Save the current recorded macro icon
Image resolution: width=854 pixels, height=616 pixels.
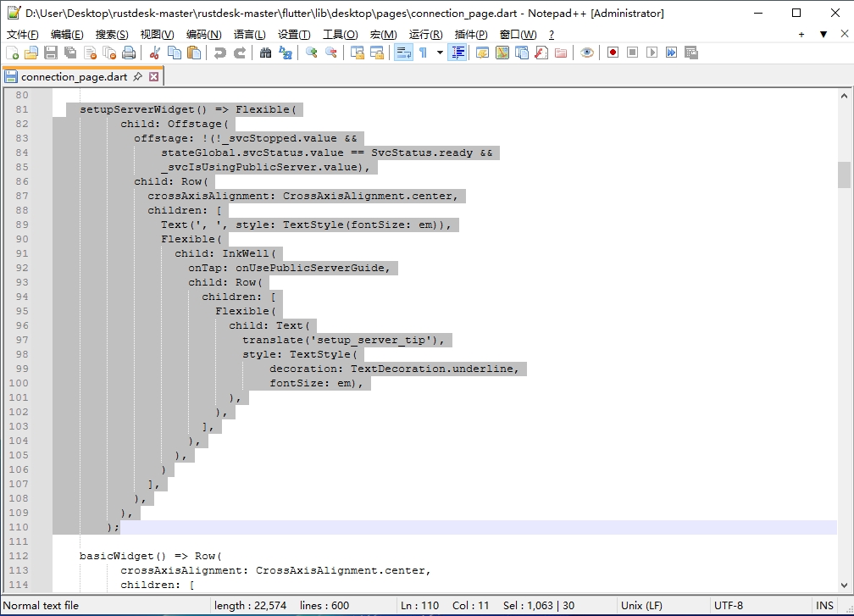(691, 53)
